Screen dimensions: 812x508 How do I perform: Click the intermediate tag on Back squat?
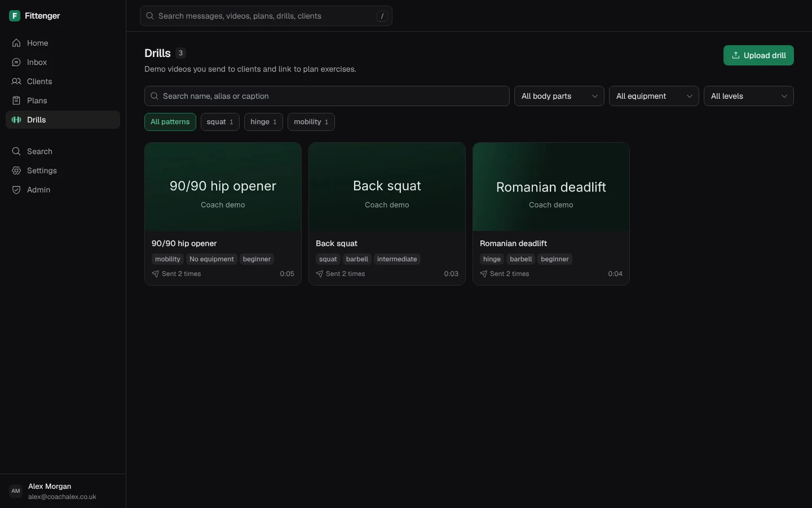397,259
